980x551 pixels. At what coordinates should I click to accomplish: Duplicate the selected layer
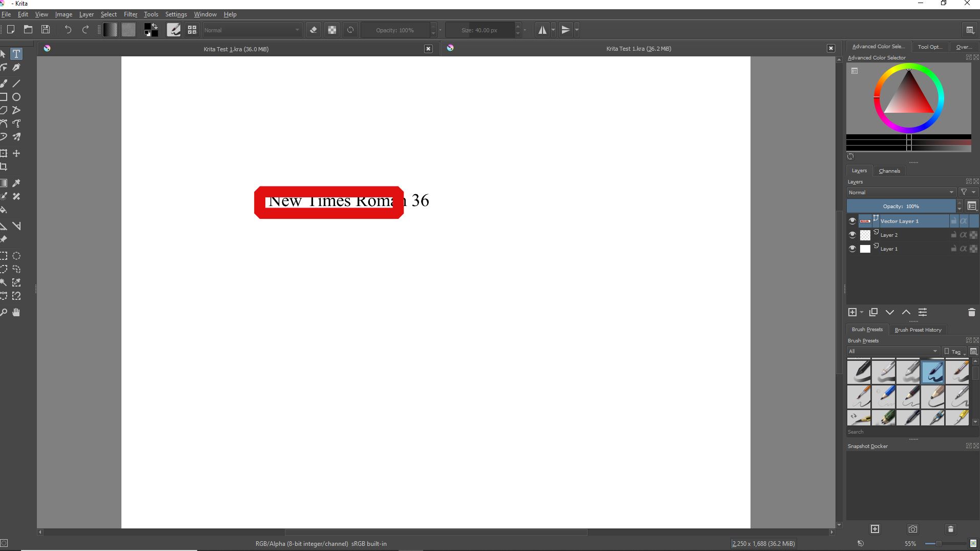pyautogui.click(x=873, y=312)
